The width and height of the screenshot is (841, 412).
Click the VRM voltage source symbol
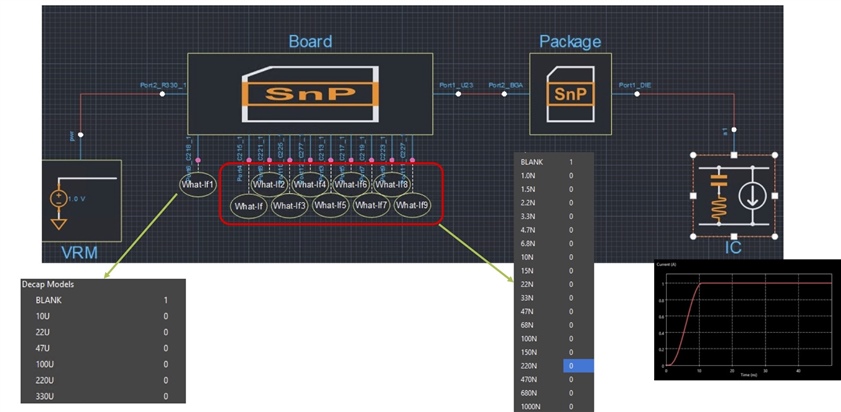point(58,197)
